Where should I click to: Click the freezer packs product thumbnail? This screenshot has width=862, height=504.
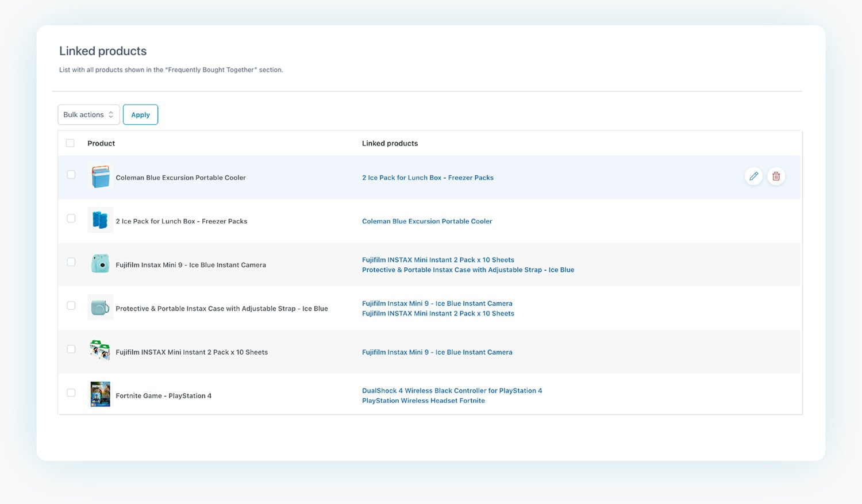100,220
